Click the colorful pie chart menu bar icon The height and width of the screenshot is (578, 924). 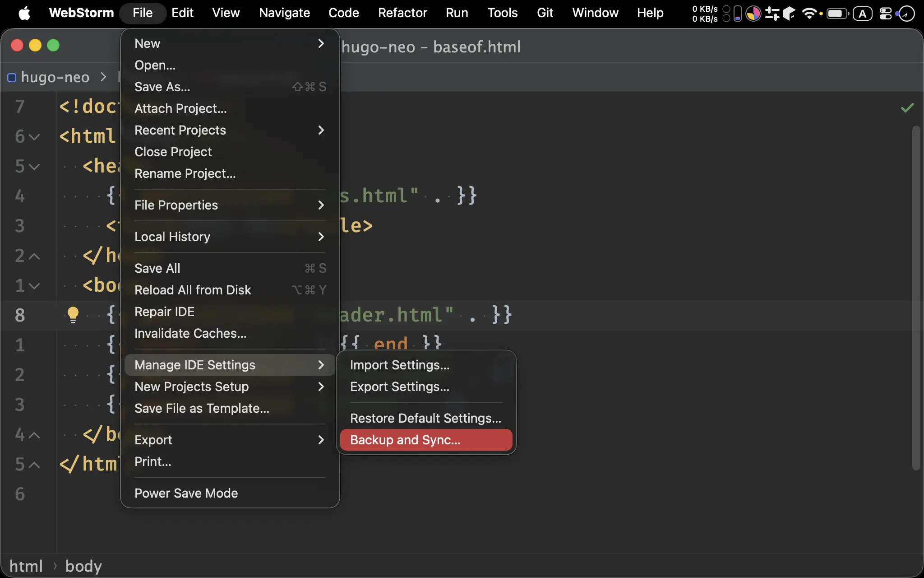[753, 14]
